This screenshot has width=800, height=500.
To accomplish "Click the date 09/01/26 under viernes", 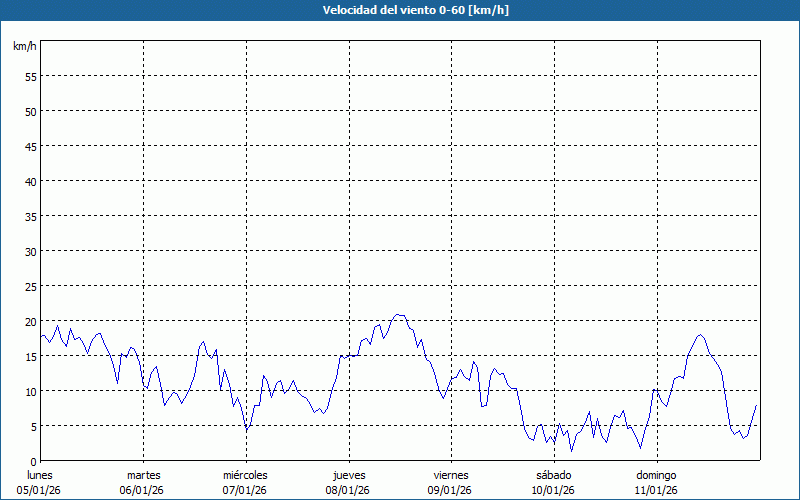I will click(x=451, y=490).
